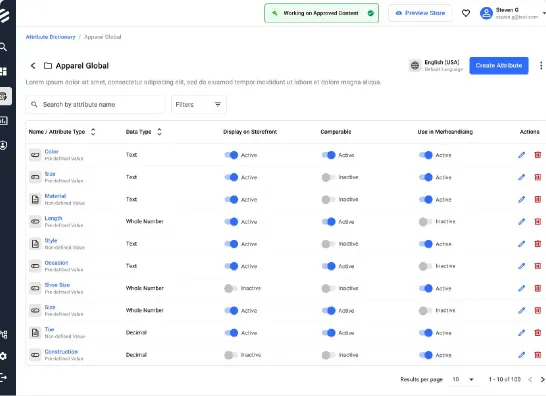
Task: Delete the Material attribute
Action: [538, 199]
